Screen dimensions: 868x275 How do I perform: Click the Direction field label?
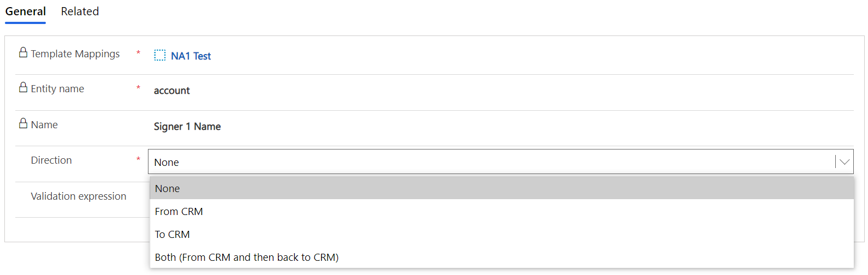point(51,160)
